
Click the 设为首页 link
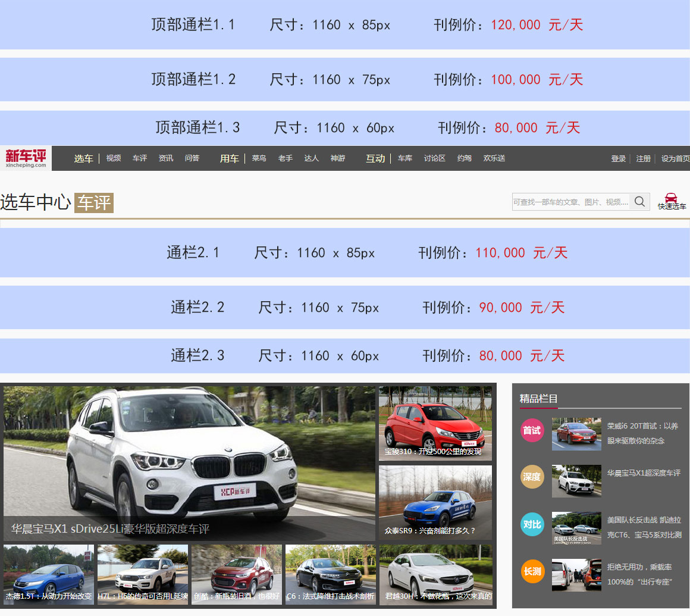675,158
